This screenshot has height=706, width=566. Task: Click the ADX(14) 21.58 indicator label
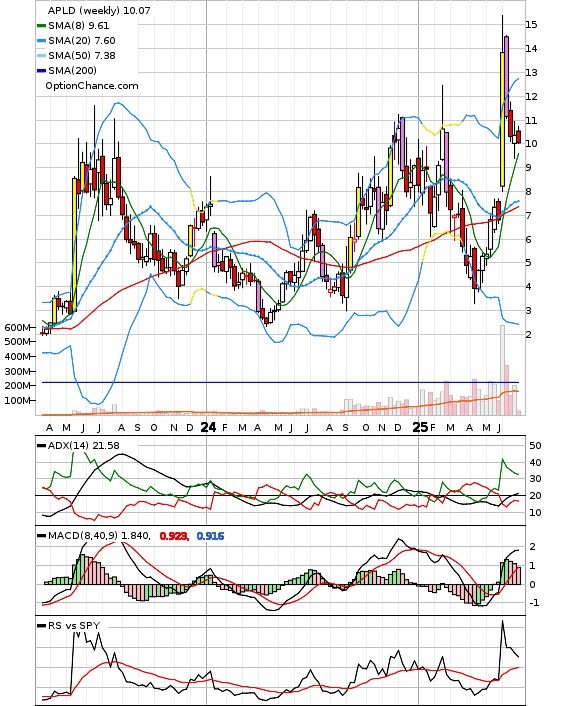click(84, 446)
